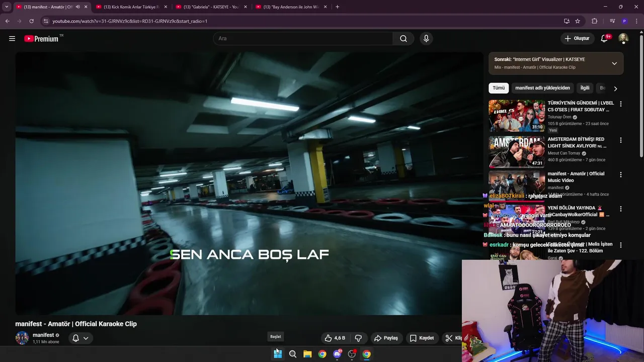Select the İlgili filter chip

click(585, 88)
